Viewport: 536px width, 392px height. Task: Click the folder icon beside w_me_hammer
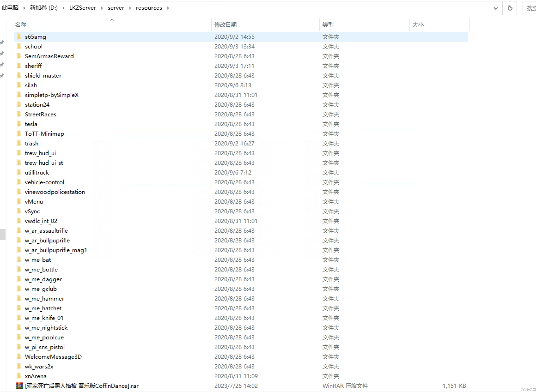pyautogui.click(x=19, y=298)
